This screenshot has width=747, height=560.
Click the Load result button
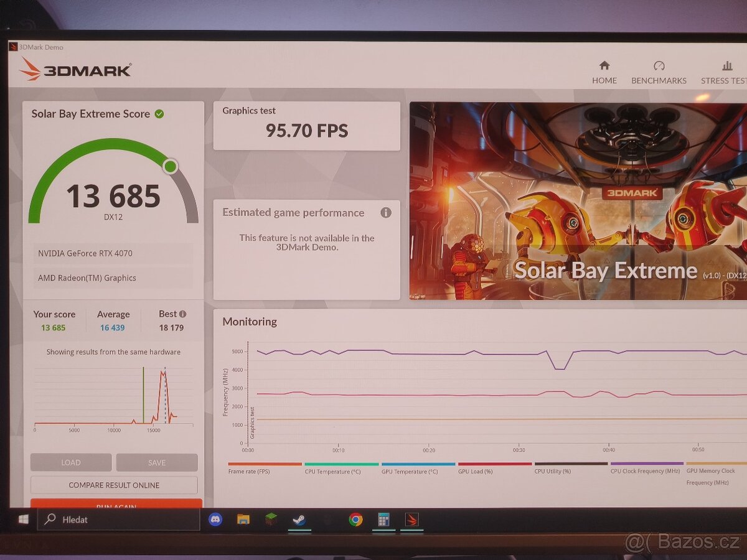[x=71, y=462]
